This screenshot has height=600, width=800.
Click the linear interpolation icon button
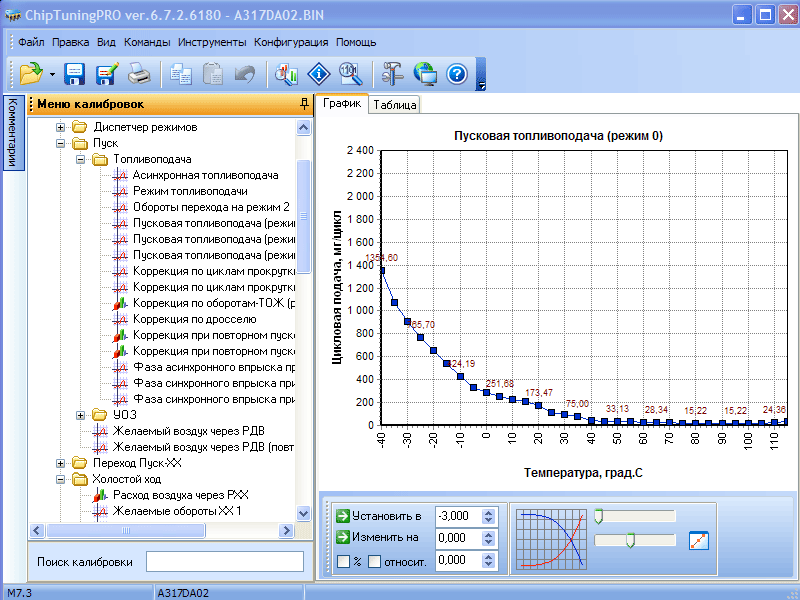699,541
